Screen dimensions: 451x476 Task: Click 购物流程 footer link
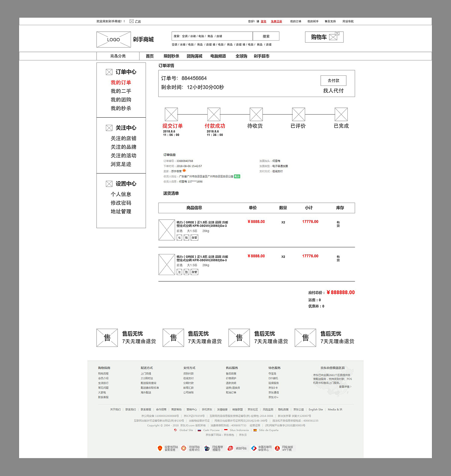tap(103, 373)
